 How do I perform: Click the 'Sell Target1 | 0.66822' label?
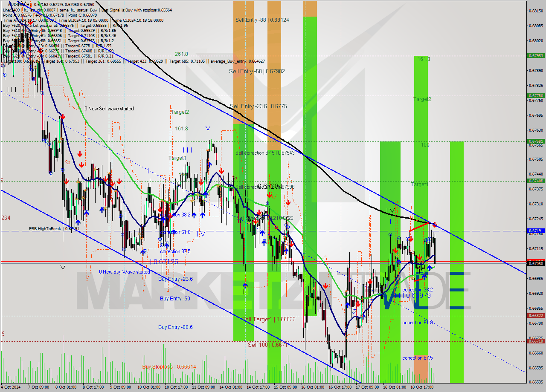click(x=268, y=319)
